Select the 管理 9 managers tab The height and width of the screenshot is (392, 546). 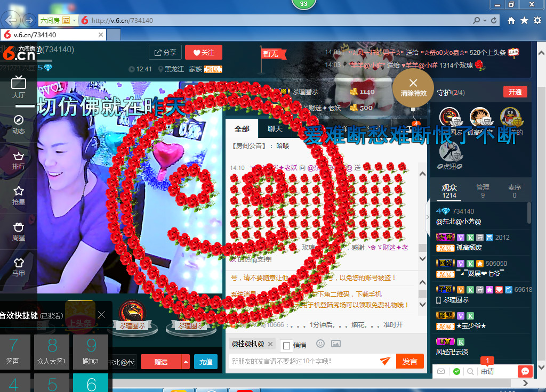tap(483, 191)
